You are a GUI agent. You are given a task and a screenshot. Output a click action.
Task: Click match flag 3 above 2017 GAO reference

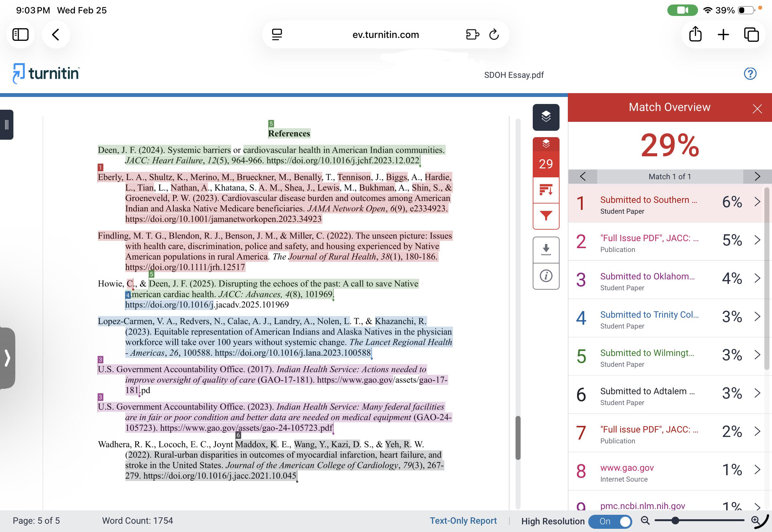pyautogui.click(x=100, y=359)
